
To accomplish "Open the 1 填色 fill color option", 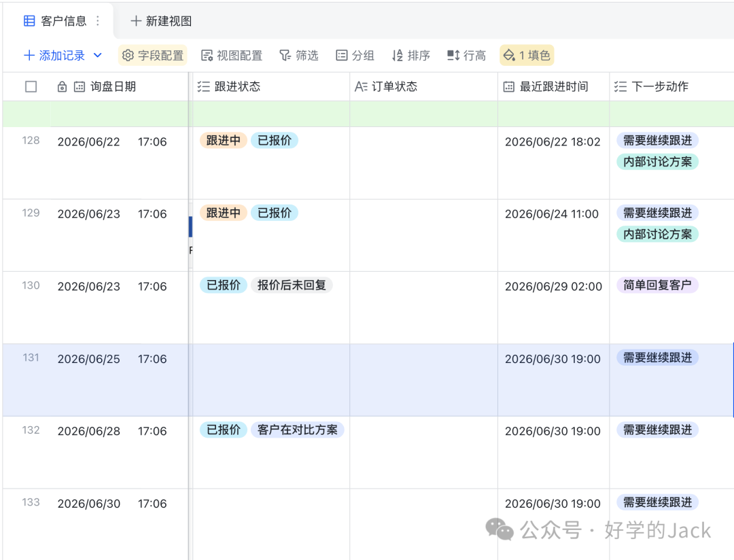I will (x=527, y=55).
